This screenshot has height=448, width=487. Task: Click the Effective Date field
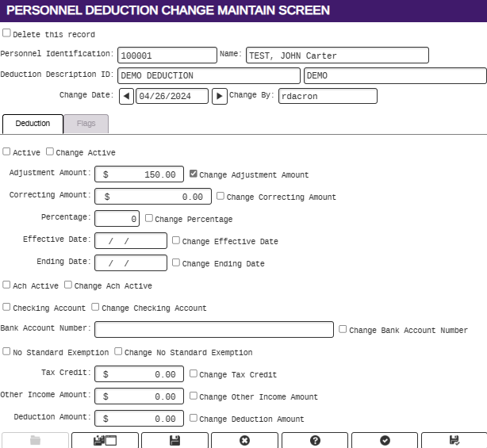click(x=131, y=241)
